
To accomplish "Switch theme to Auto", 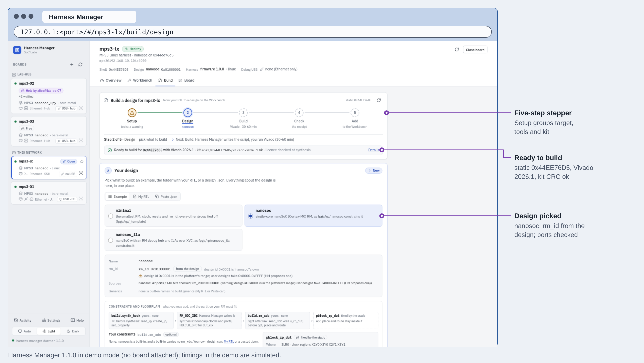I will pos(24,331).
